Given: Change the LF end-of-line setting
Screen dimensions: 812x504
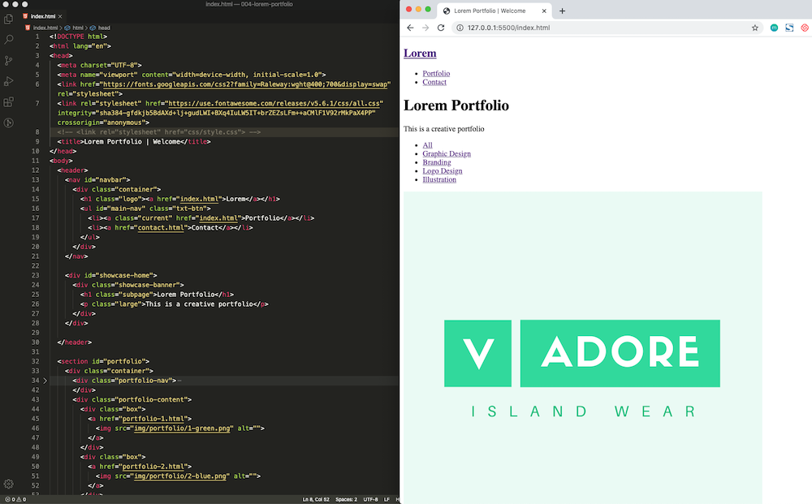Looking at the screenshot, I should click(x=387, y=500).
